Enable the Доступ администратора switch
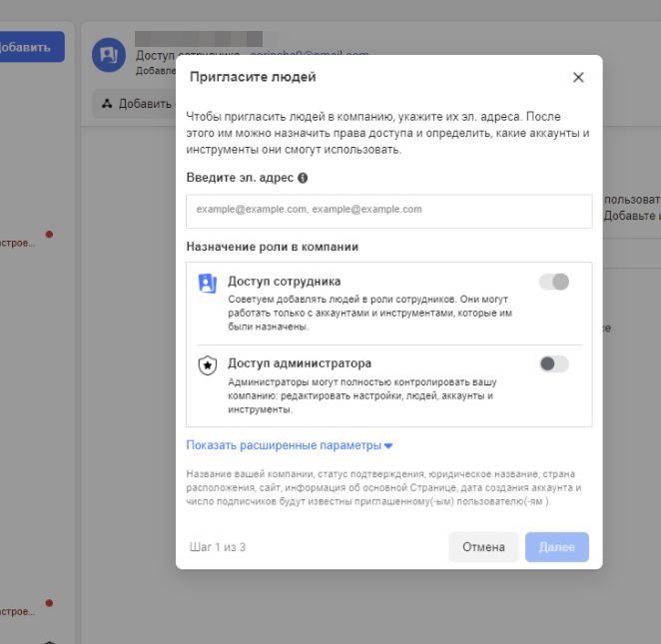The width and height of the screenshot is (661, 644). [554, 363]
